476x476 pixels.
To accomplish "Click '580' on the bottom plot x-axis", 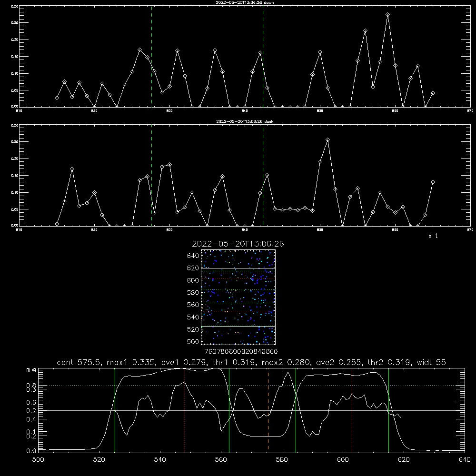I will click(282, 460).
